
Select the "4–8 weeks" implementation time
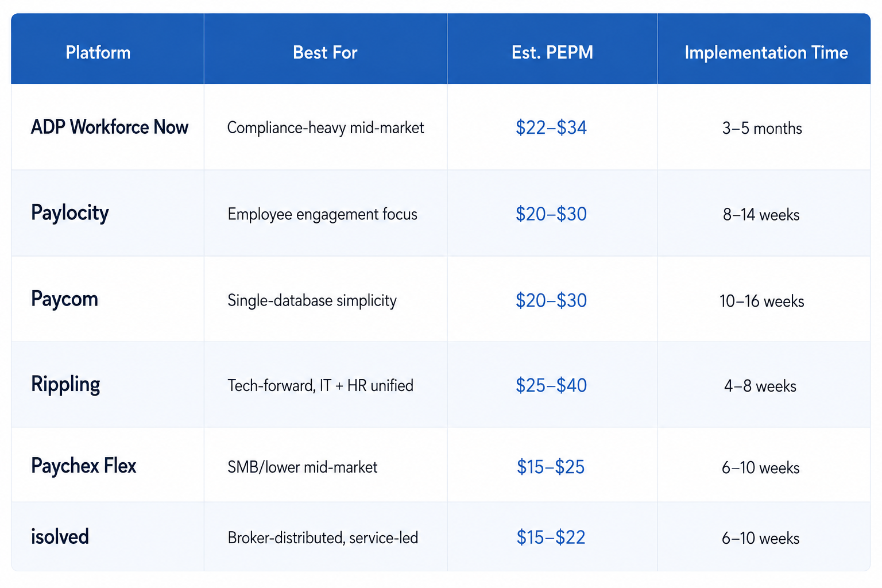tap(760, 386)
